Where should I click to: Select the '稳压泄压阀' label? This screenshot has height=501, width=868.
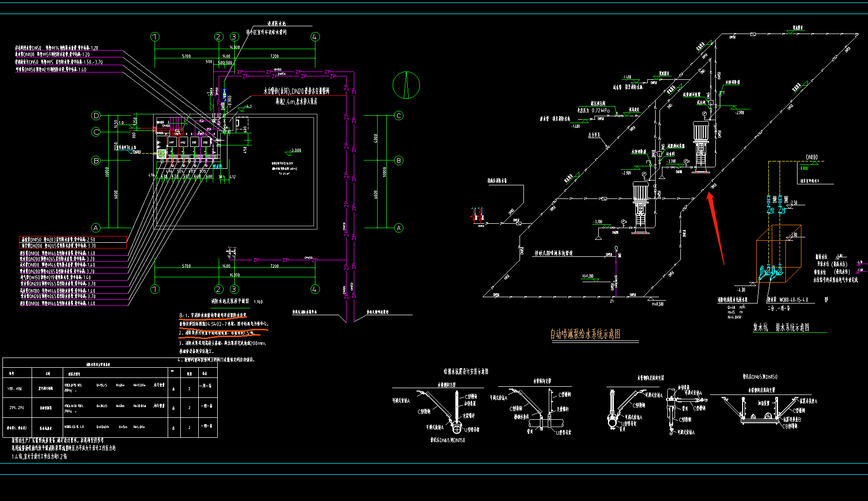point(598,104)
